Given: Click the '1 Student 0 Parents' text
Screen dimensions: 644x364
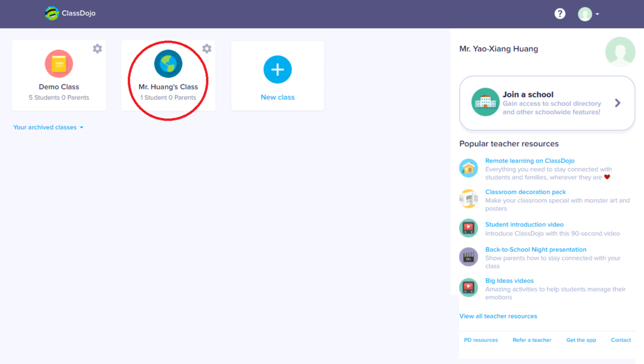Looking at the screenshot, I should [x=168, y=98].
